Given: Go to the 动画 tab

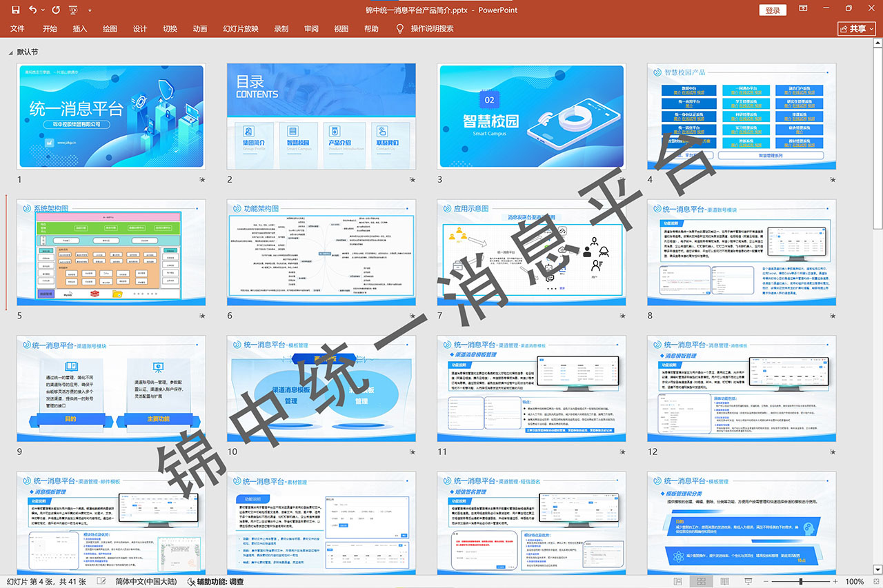Looking at the screenshot, I should pyautogui.click(x=200, y=29).
